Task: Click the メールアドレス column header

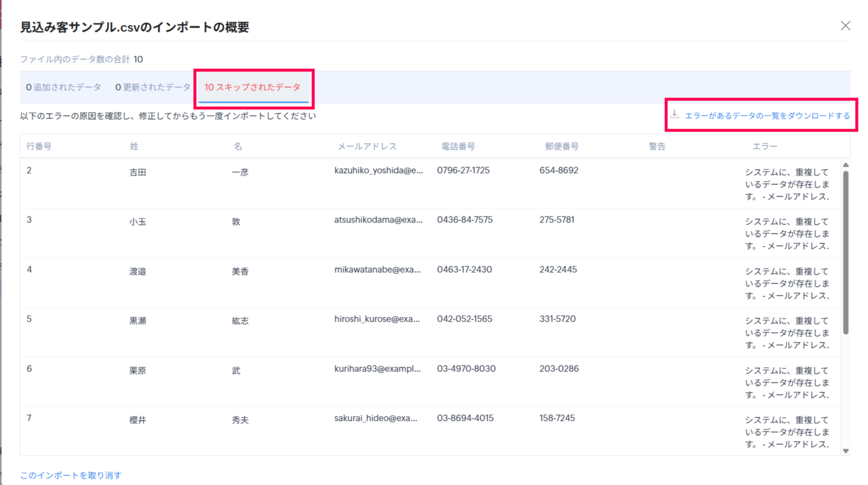Action: tap(367, 146)
